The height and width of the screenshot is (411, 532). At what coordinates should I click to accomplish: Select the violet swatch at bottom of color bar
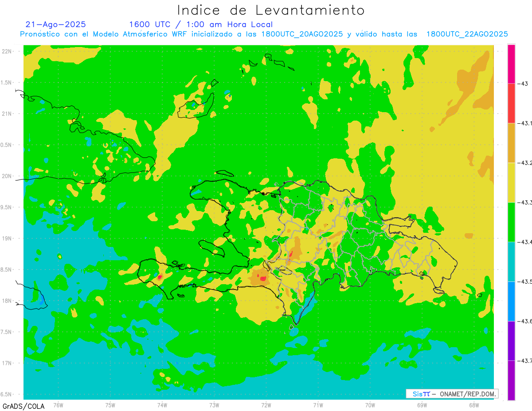tap(511, 380)
